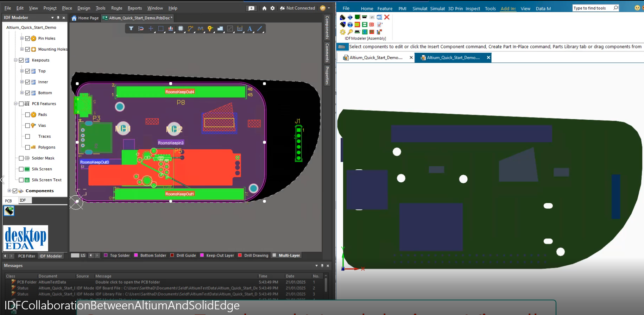This screenshot has height=315, width=644.
Task: Click the tune length meander icon
Action: [201, 29]
